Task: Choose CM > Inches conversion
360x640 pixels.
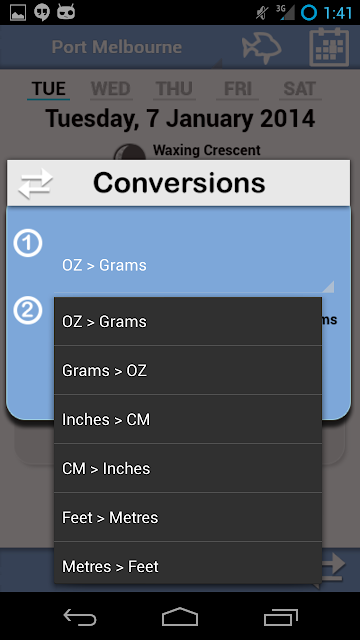Action: 188,468
